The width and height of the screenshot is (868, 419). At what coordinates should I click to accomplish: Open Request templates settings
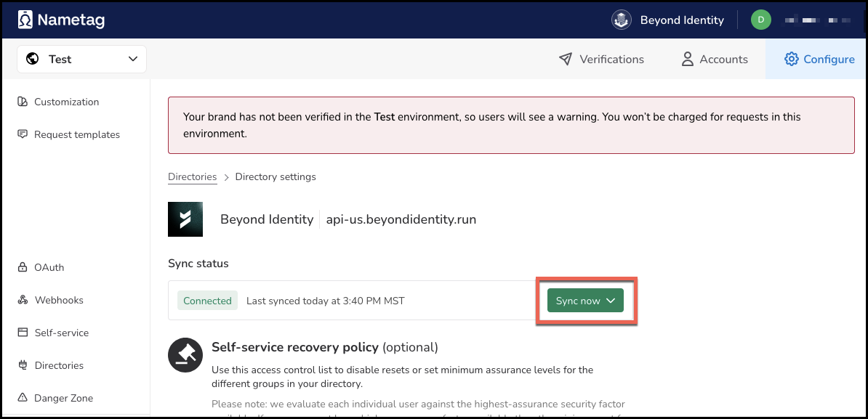coord(76,134)
